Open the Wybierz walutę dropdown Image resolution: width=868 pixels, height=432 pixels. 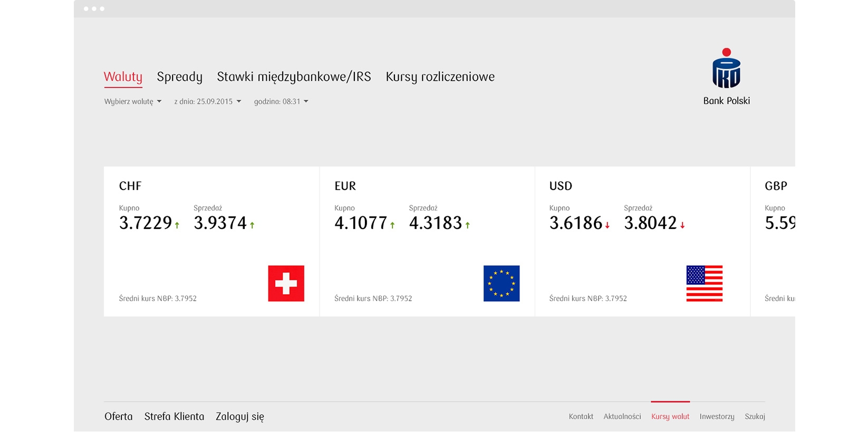[133, 101]
